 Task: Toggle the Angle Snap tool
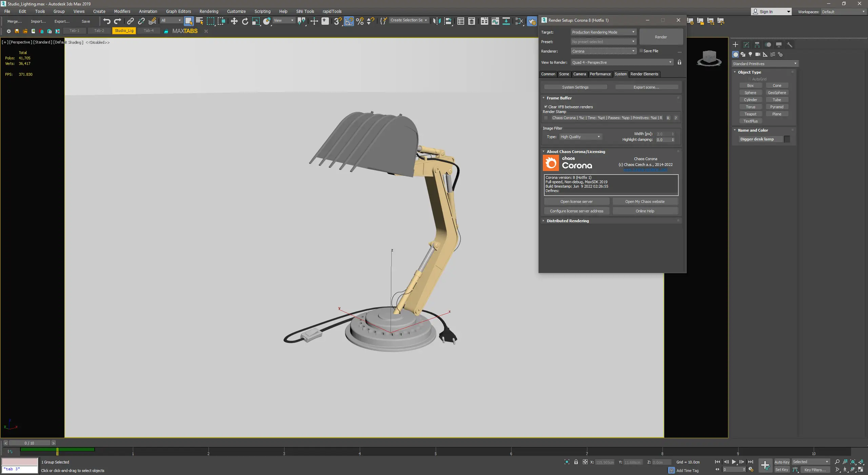click(349, 21)
